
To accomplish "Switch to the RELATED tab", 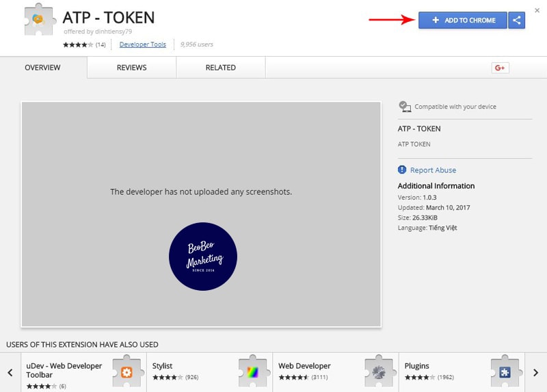I will (220, 67).
